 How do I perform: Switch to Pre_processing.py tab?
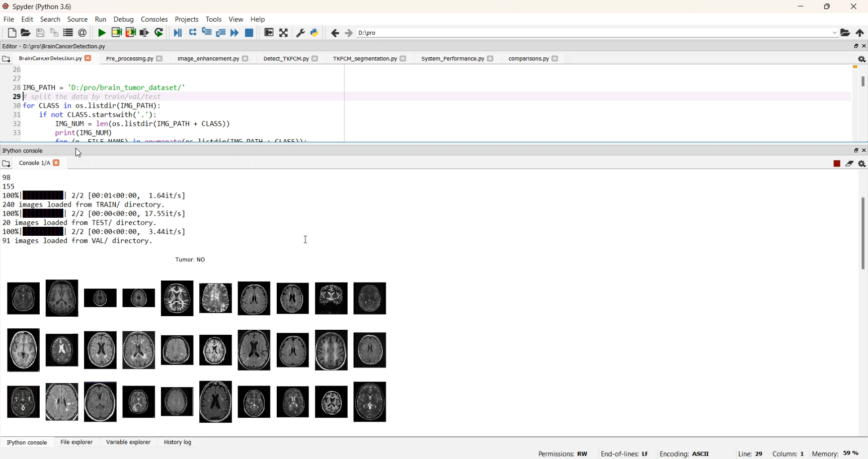pyautogui.click(x=129, y=59)
